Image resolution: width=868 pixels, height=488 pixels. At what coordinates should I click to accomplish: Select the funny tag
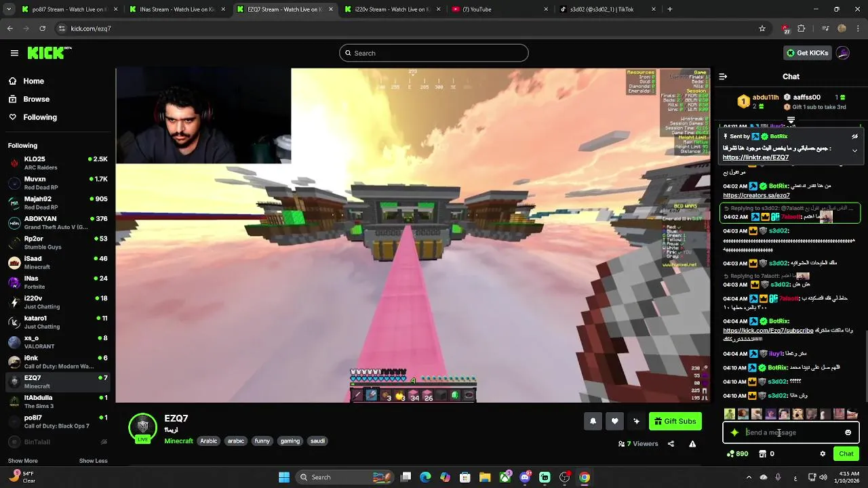pos(262,441)
